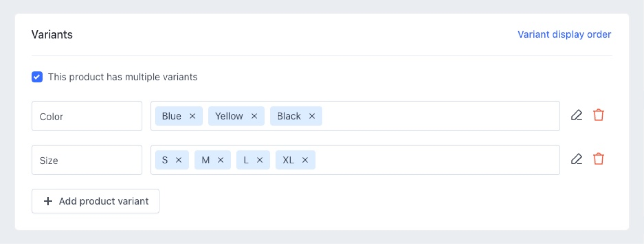Image resolution: width=644 pixels, height=244 pixels.
Task: Remove the Blue color tag
Action: (x=192, y=116)
